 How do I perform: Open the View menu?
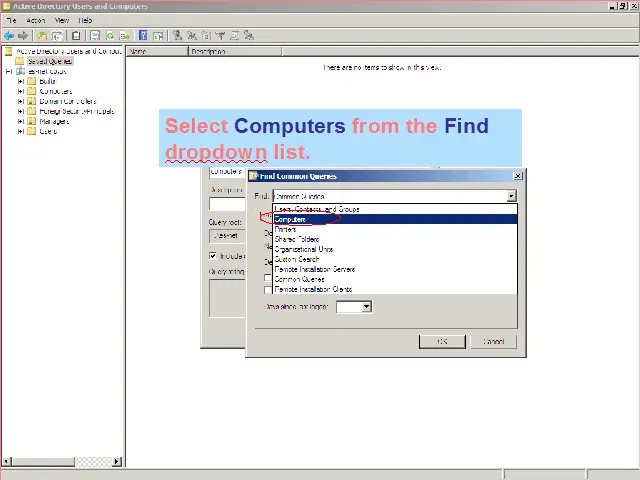[62, 20]
